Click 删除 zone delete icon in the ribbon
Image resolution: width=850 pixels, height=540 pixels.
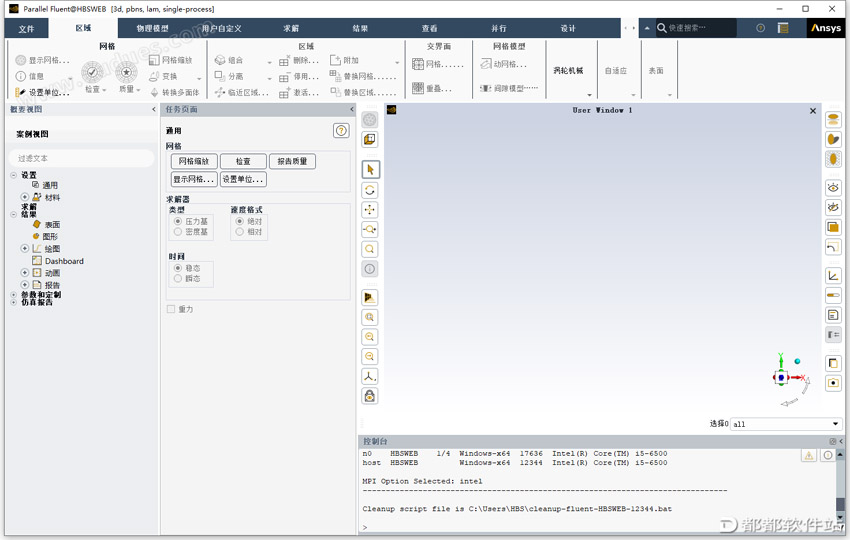(285, 61)
